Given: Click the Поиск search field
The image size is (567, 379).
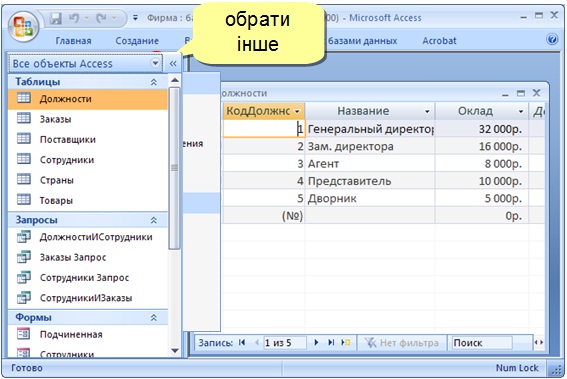Looking at the screenshot, I should [x=482, y=342].
